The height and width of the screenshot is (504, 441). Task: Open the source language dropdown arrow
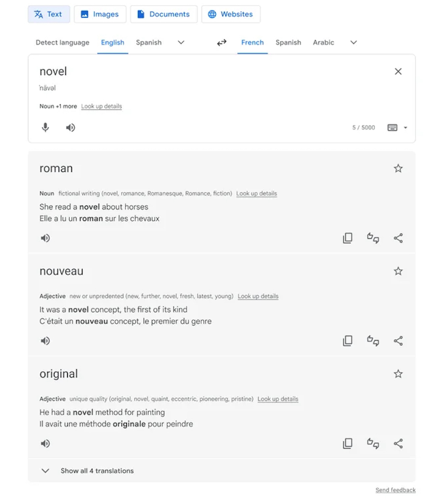point(181,42)
